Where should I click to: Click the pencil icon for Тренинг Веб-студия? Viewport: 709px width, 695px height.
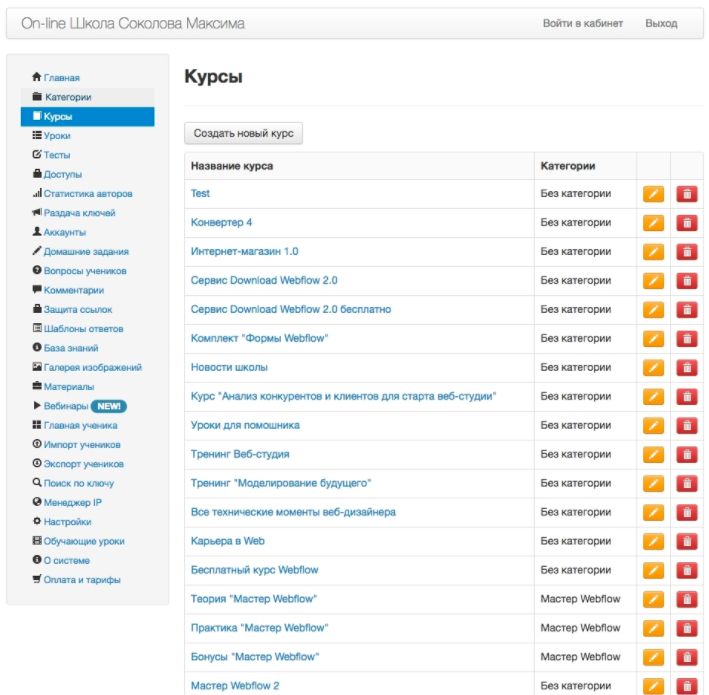click(x=653, y=455)
